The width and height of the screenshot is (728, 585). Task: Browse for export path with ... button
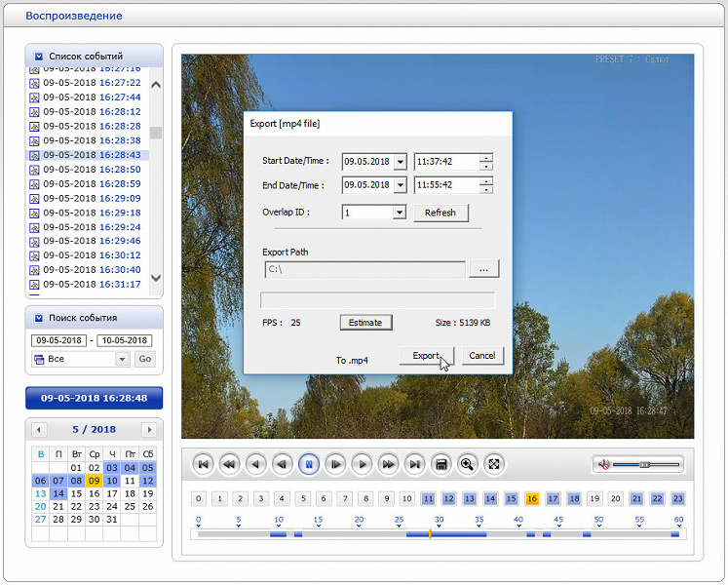click(484, 268)
